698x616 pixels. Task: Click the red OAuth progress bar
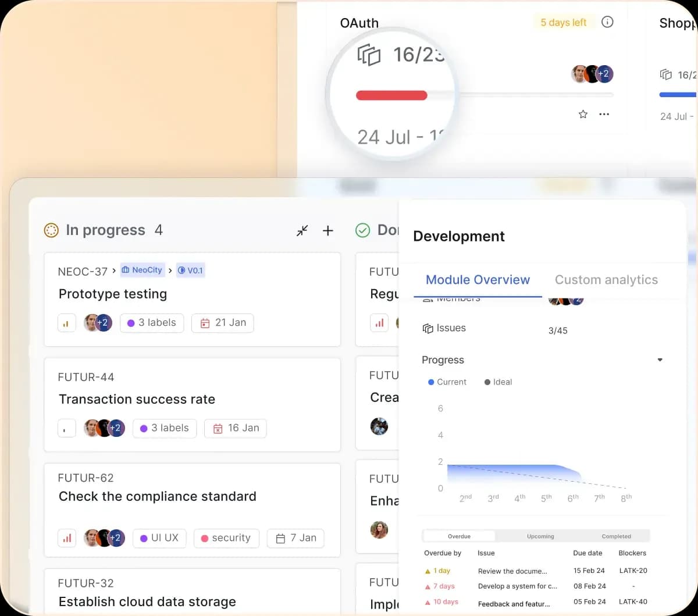(x=391, y=95)
